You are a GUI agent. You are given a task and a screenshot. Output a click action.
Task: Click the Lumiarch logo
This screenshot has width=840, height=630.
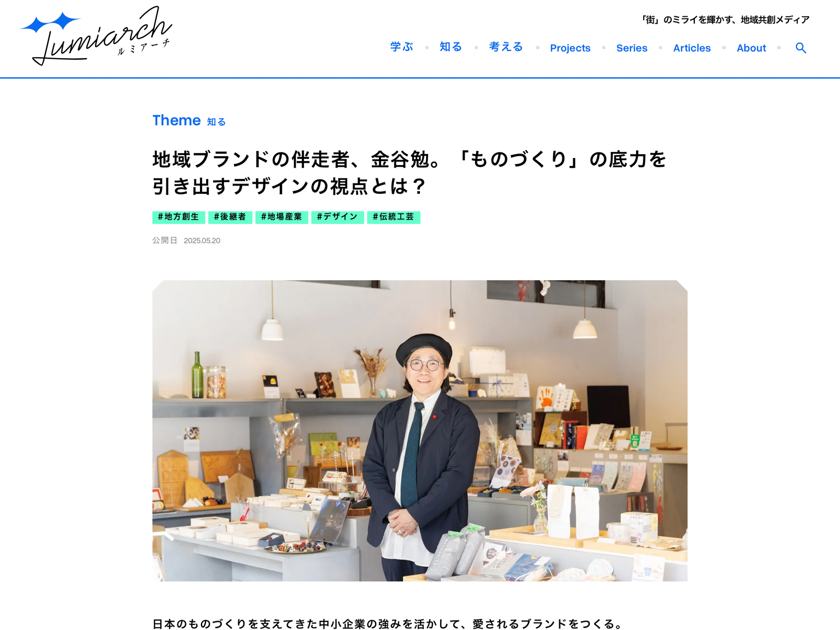(96, 36)
